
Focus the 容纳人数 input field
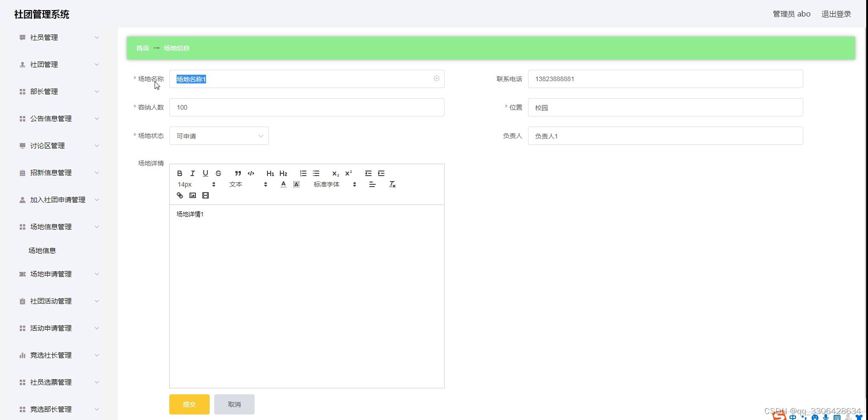click(x=306, y=107)
